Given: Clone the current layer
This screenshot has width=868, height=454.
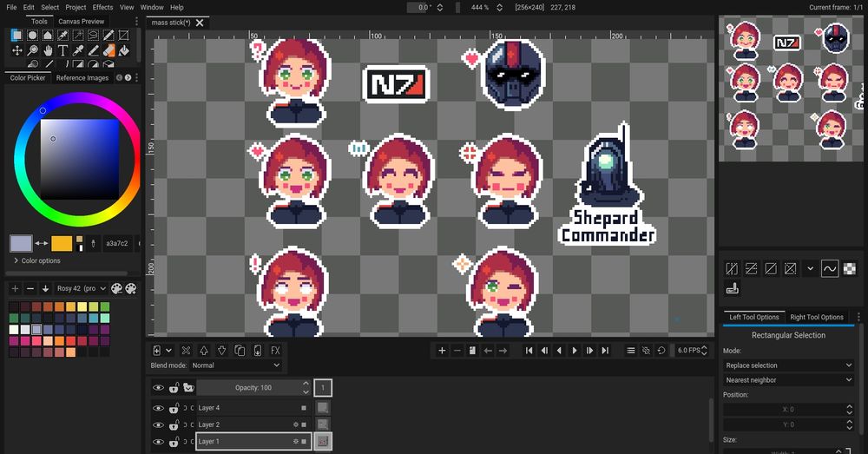Looking at the screenshot, I should (x=240, y=351).
